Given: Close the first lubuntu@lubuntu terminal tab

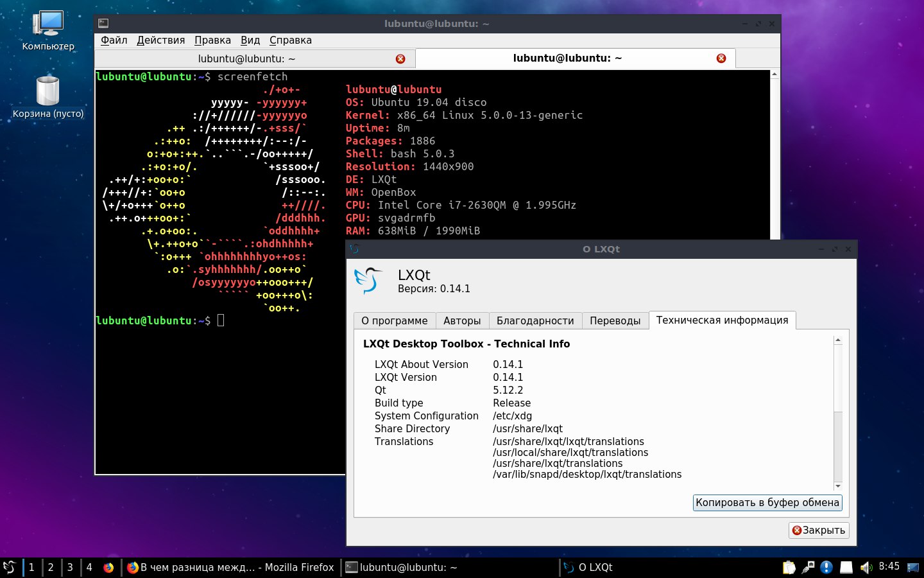Looking at the screenshot, I should tap(400, 58).
